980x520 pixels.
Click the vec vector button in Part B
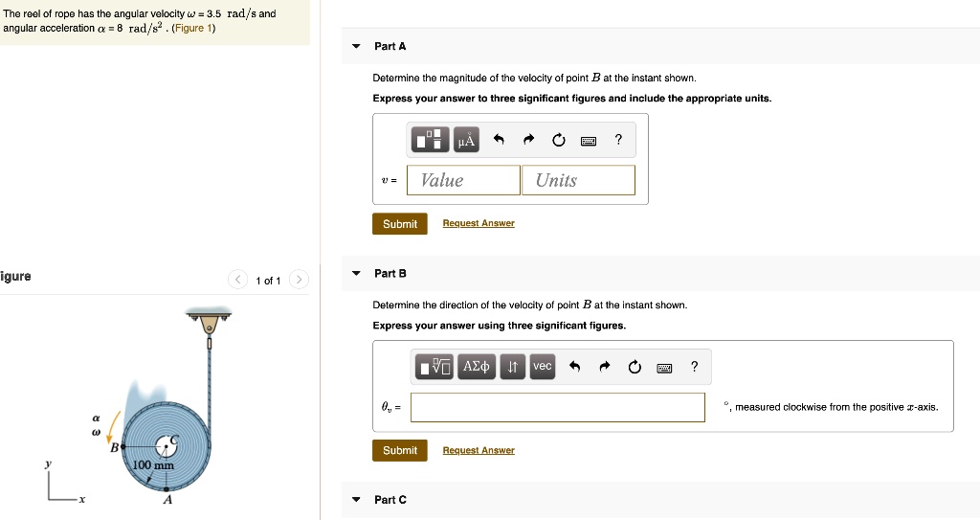tap(543, 367)
